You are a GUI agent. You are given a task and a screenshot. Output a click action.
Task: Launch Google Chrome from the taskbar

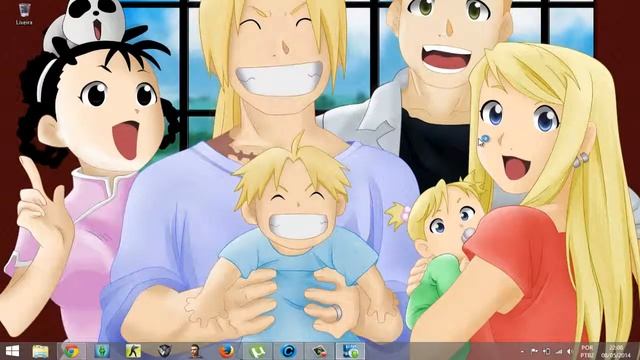coord(71,351)
